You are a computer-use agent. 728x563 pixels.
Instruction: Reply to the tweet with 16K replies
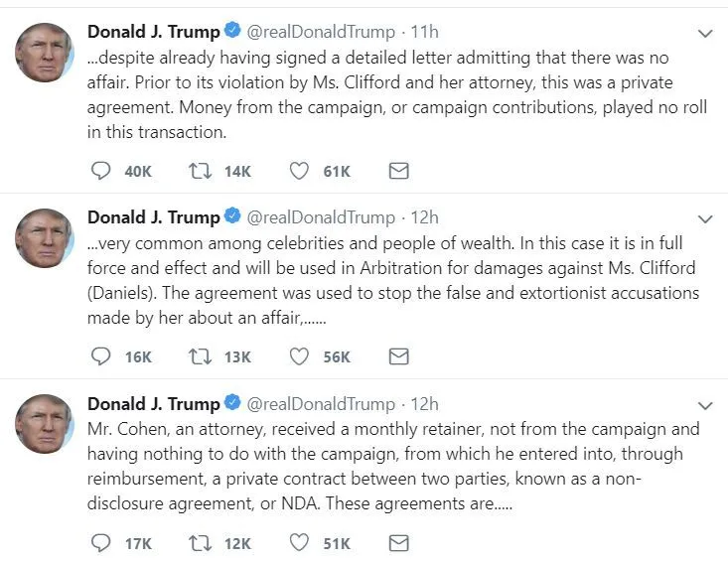pos(100,356)
